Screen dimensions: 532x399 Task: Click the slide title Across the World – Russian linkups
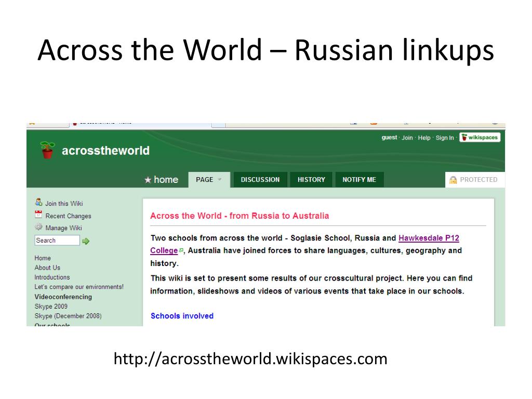coord(265,50)
